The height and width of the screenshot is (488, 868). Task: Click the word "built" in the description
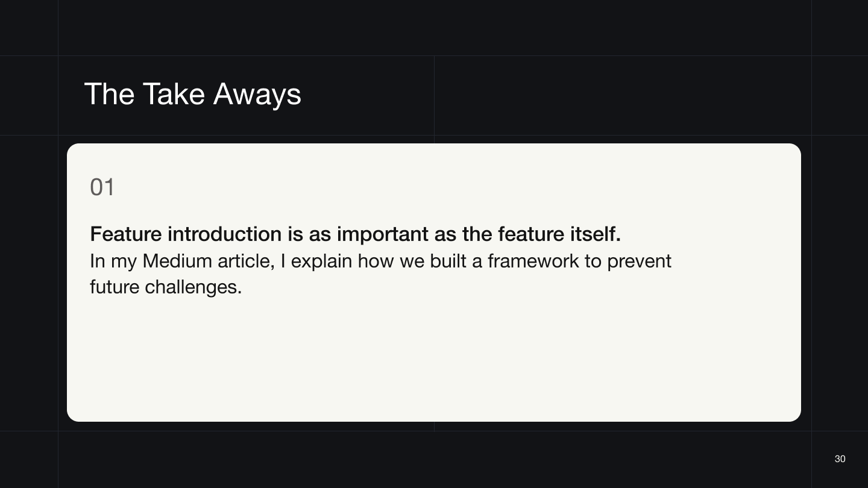448,261
